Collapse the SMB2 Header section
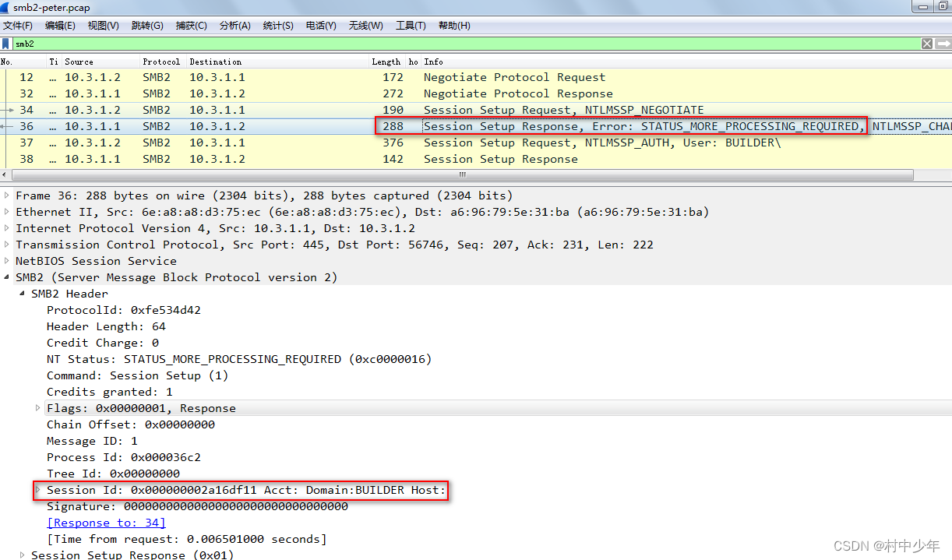The width and height of the screenshot is (952, 560). [21, 294]
